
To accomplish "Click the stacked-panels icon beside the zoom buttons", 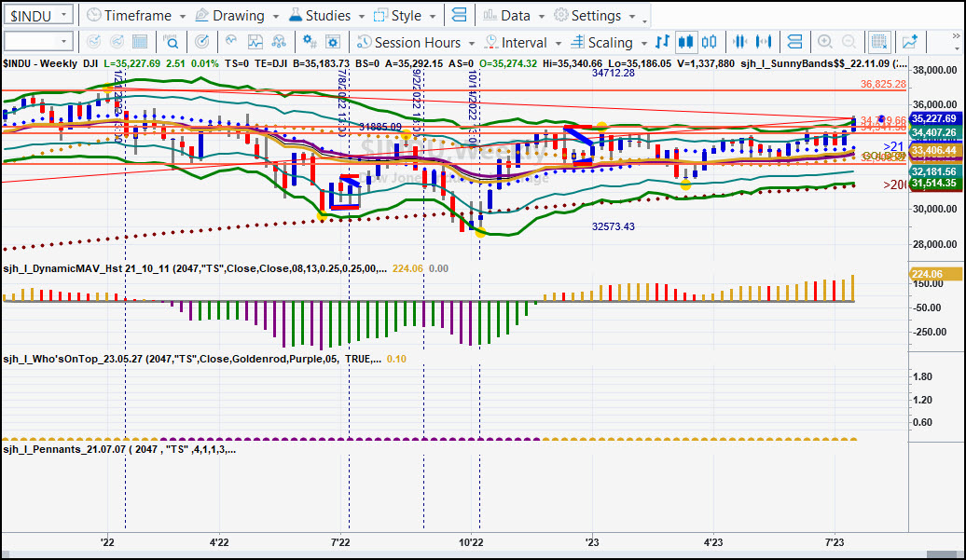I will coord(794,42).
